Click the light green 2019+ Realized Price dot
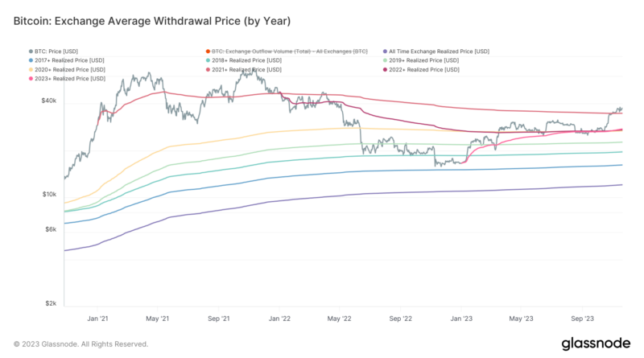This screenshot has height=358, width=644. point(385,60)
